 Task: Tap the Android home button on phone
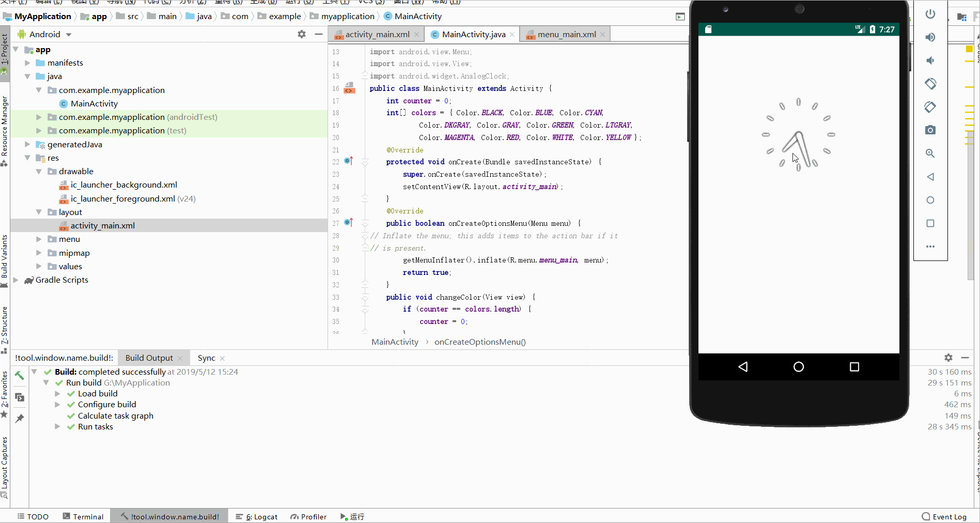coord(798,367)
